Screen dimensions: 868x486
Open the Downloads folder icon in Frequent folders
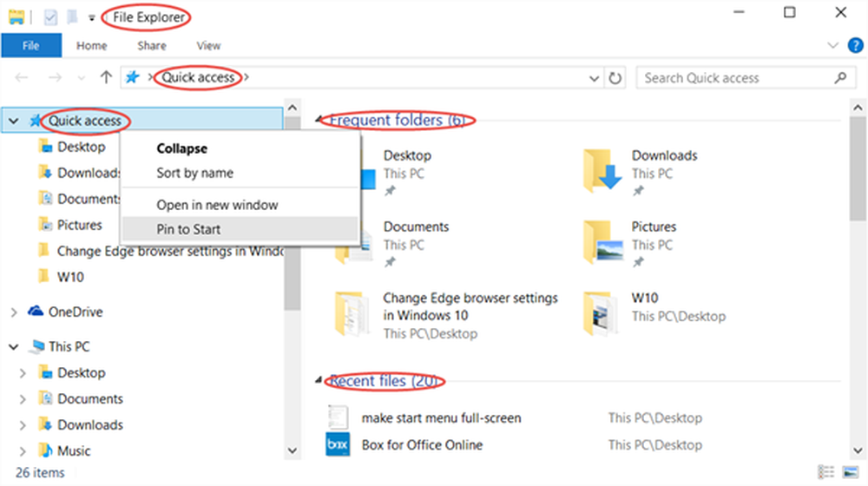tap(602, 171)
